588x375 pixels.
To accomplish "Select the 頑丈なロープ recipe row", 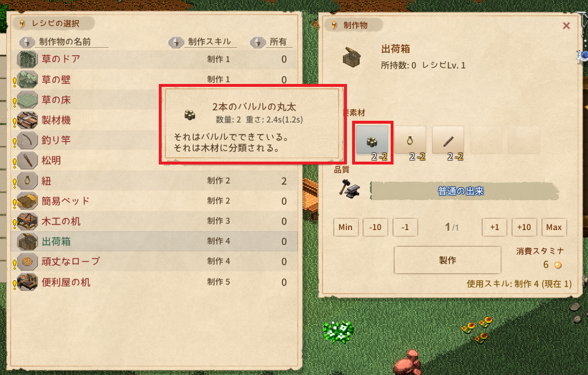I will click(155, 262).
